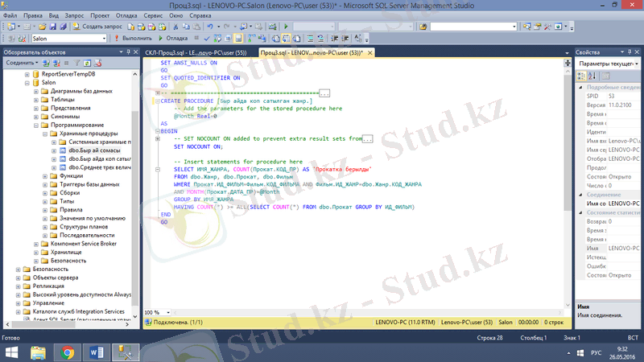
Task: Switch output to Results to Text
Action: [x=275, y=39]
